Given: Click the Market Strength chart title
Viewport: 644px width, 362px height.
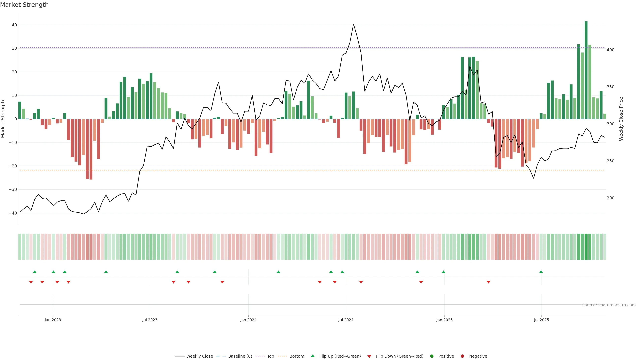Looking at the screenshot, I should tap(24, 5).
